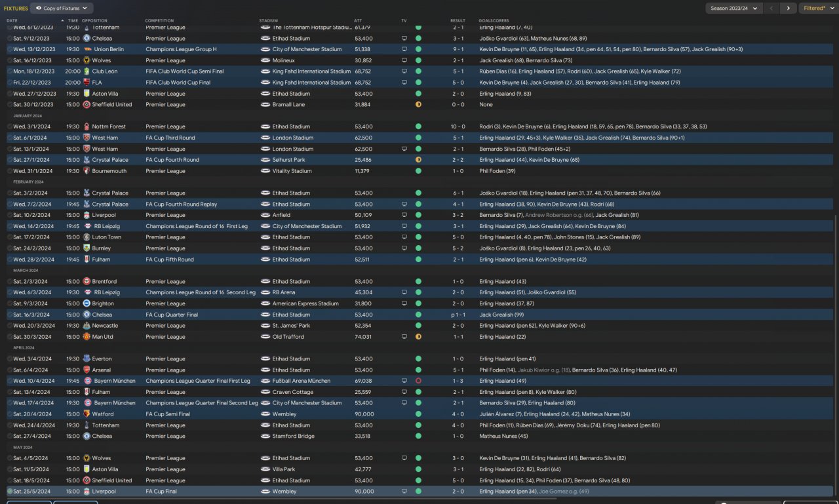Click the Bramall Lane stadium icon
The width and height of the screenshot is (839, 504).
coord(265,105)
